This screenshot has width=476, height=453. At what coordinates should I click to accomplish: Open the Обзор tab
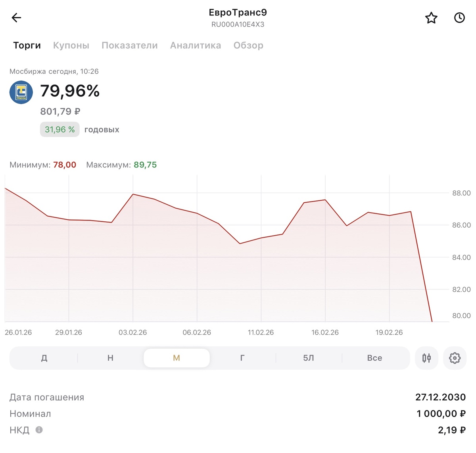[248, 45]
